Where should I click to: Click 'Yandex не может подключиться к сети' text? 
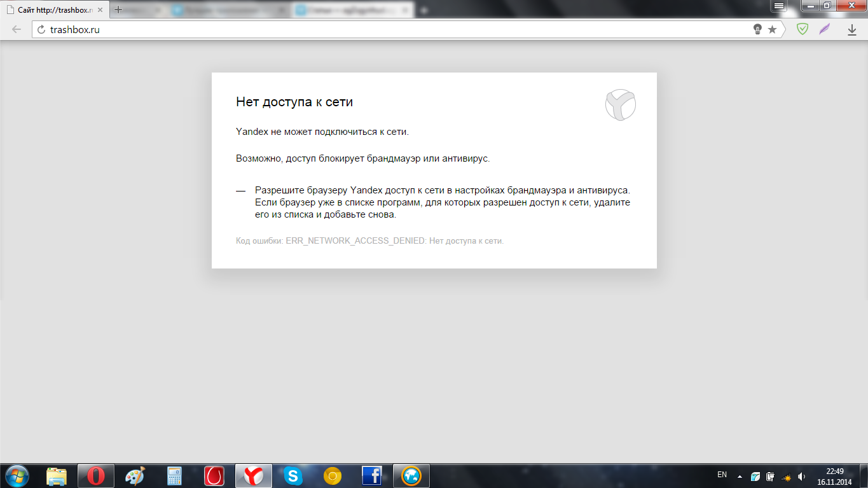coord(322,132)
